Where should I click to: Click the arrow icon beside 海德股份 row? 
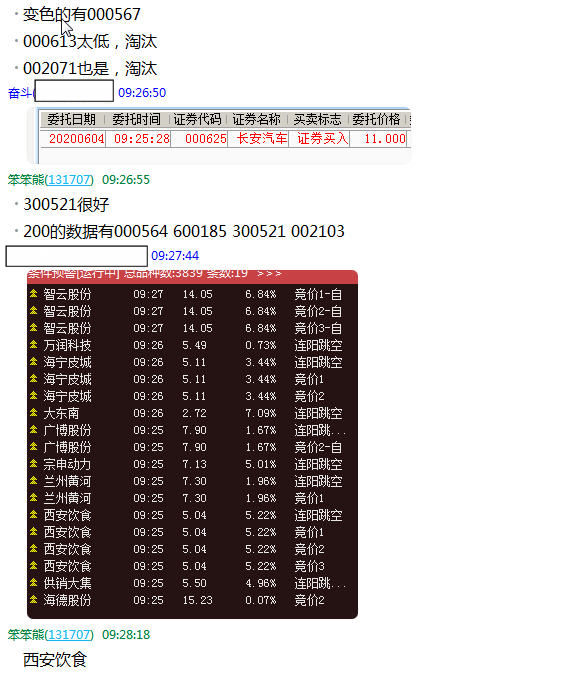[34, 600]
